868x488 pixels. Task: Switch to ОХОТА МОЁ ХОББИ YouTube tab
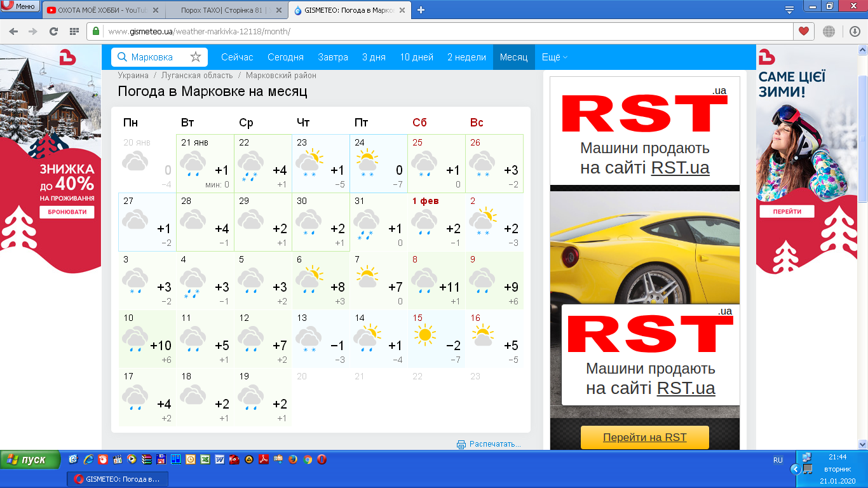[x=103, y=10]
